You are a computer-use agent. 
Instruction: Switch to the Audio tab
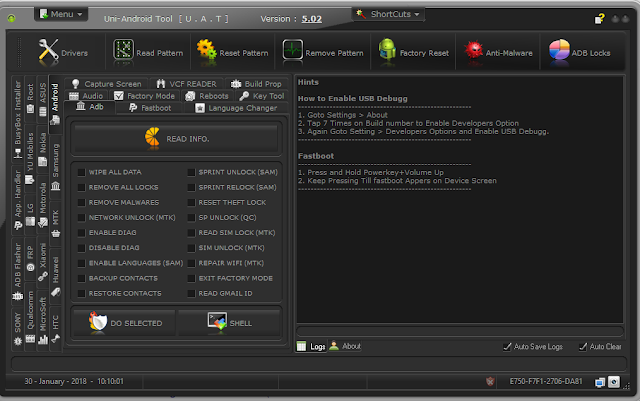pos(86,96)
